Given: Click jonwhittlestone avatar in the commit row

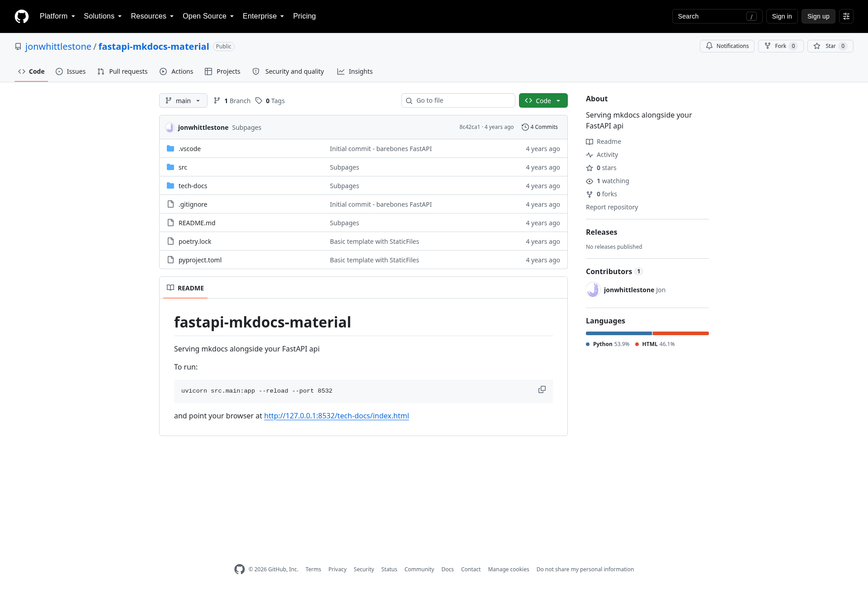Looking at the screenshot, I should (x=170, y=128).
